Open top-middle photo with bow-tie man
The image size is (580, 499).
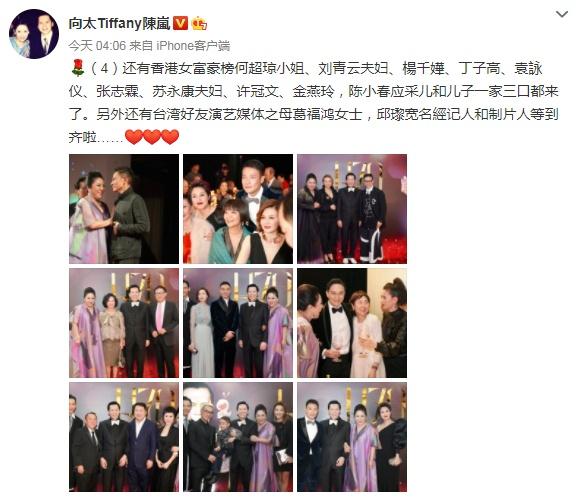[x=238, y=209]
